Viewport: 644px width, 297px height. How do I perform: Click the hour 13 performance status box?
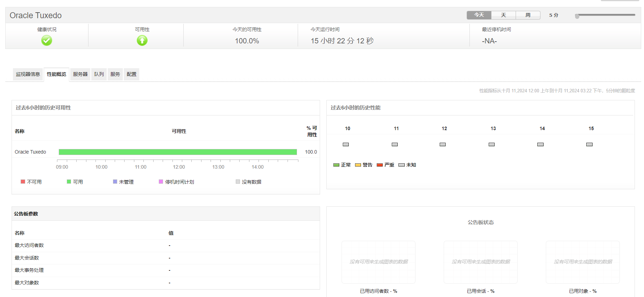492,144
